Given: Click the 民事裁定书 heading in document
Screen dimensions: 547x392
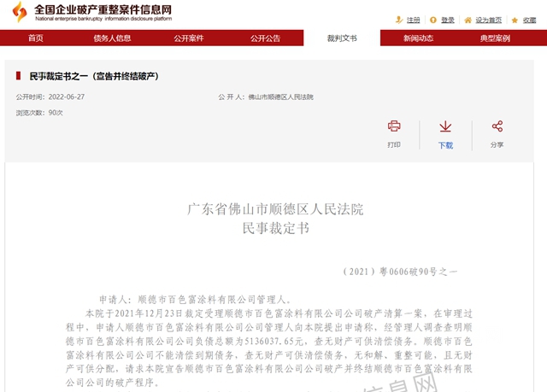Looking at the screenshot, I should 276,228.
